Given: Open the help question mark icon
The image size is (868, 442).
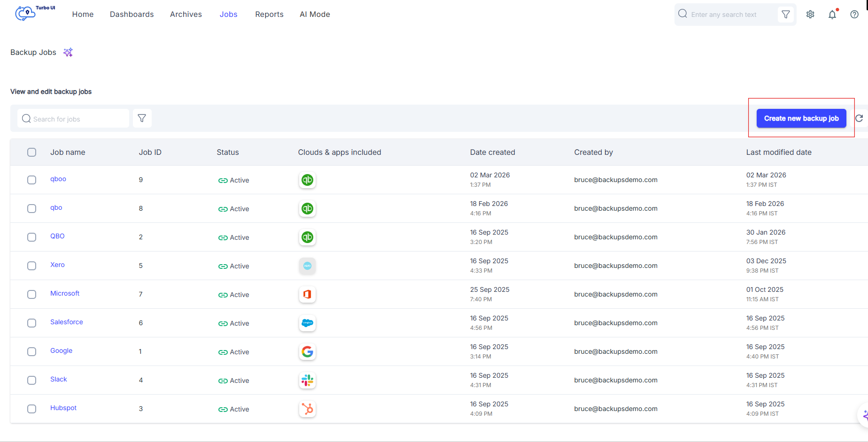Looking at the screenshot, I should click(x=854, y=15).
